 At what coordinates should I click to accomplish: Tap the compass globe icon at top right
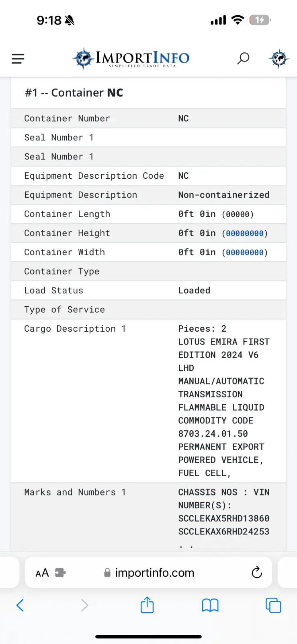pos(279,59)
